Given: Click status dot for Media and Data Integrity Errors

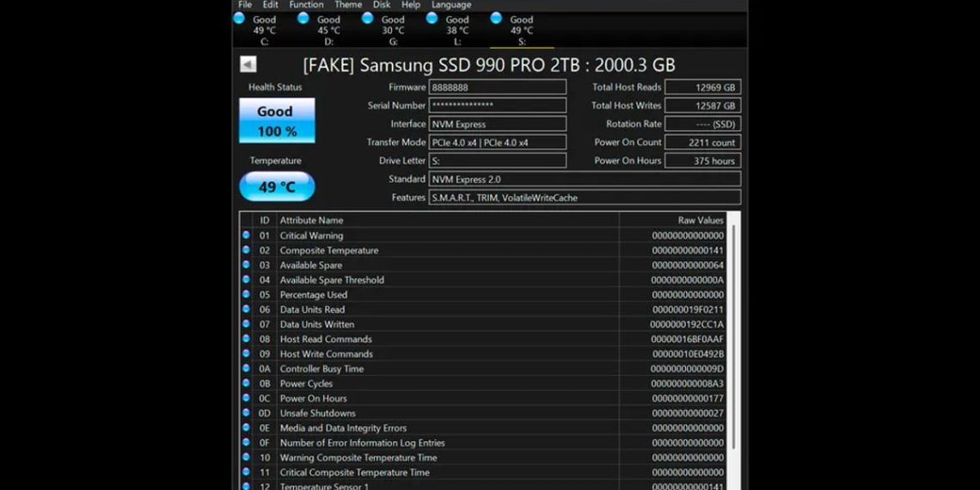Looking at the screenshot, I should [x=246, y=427].
